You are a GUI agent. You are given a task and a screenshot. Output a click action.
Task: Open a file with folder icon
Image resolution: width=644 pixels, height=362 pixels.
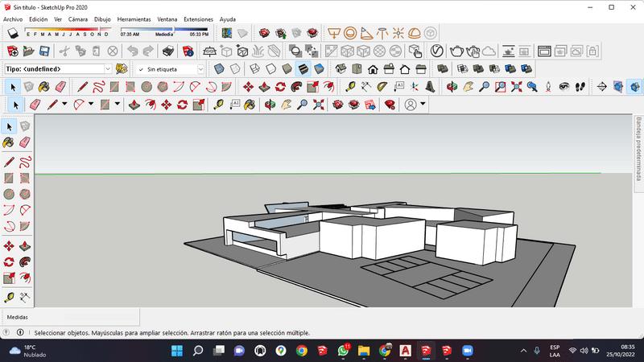pyautogui.click(x=28, y=51)
